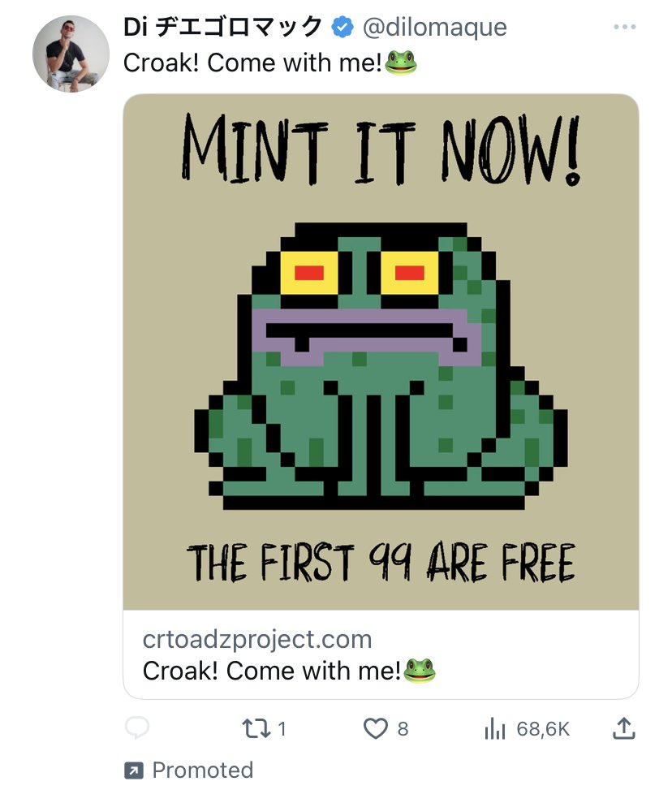Open the @dilomaque handle
The height and width of the screenshot is (803, 672).
434,28
